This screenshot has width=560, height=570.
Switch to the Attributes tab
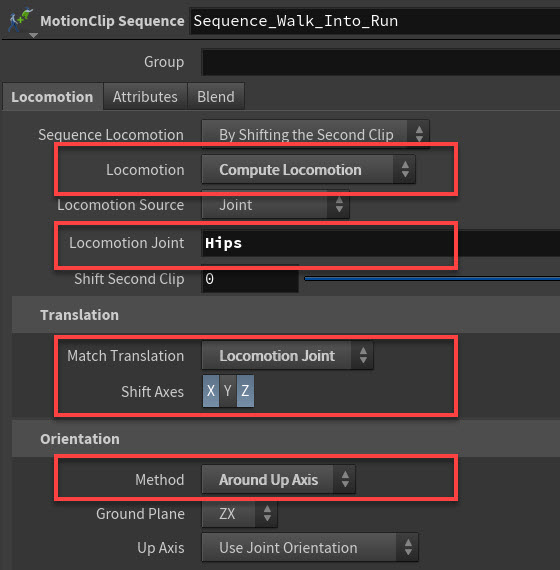145,97
